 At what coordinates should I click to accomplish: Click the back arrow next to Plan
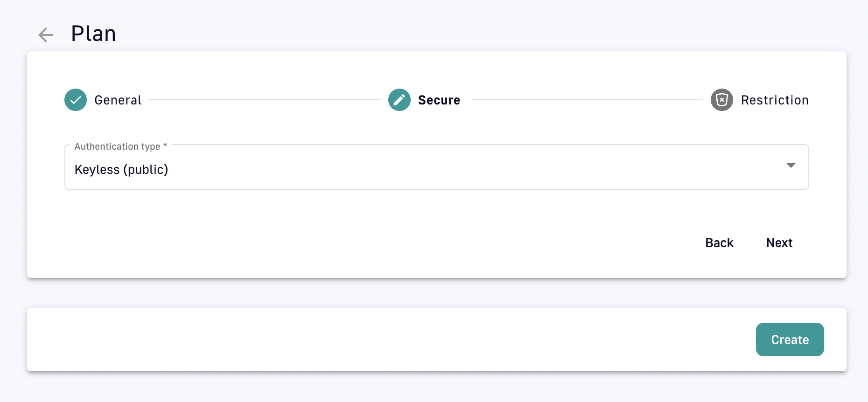[46, 35]
